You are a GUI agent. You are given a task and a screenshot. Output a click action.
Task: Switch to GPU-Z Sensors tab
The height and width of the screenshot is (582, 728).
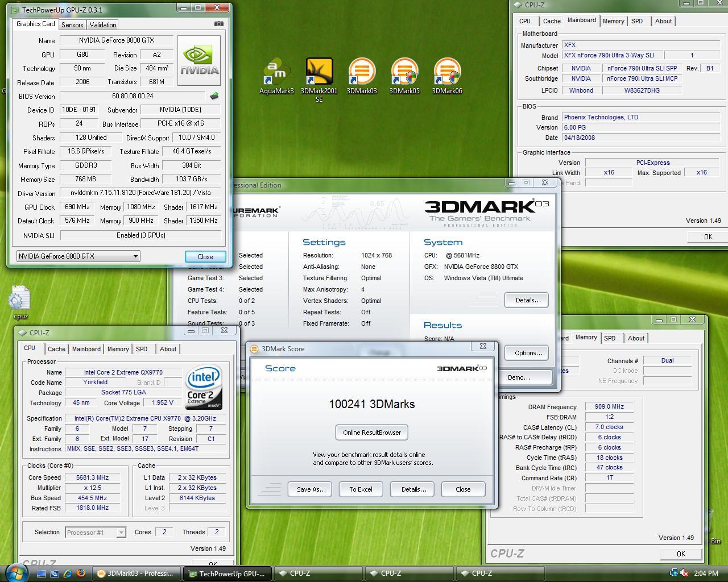72,24
